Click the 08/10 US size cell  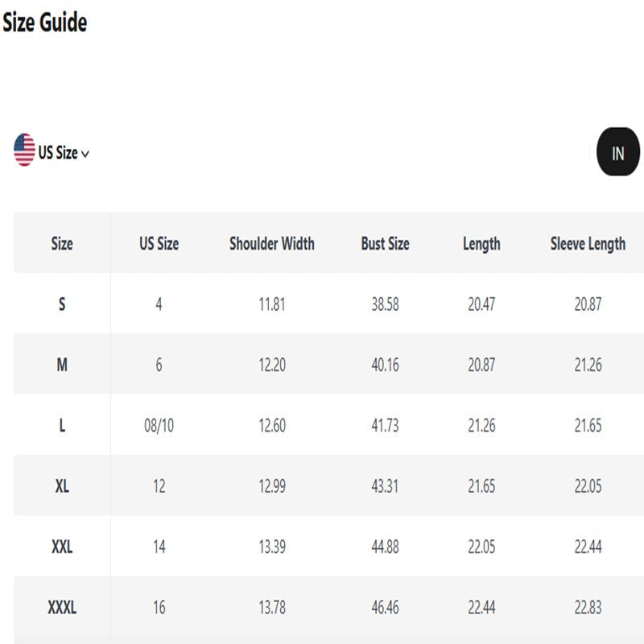[159, 425]
